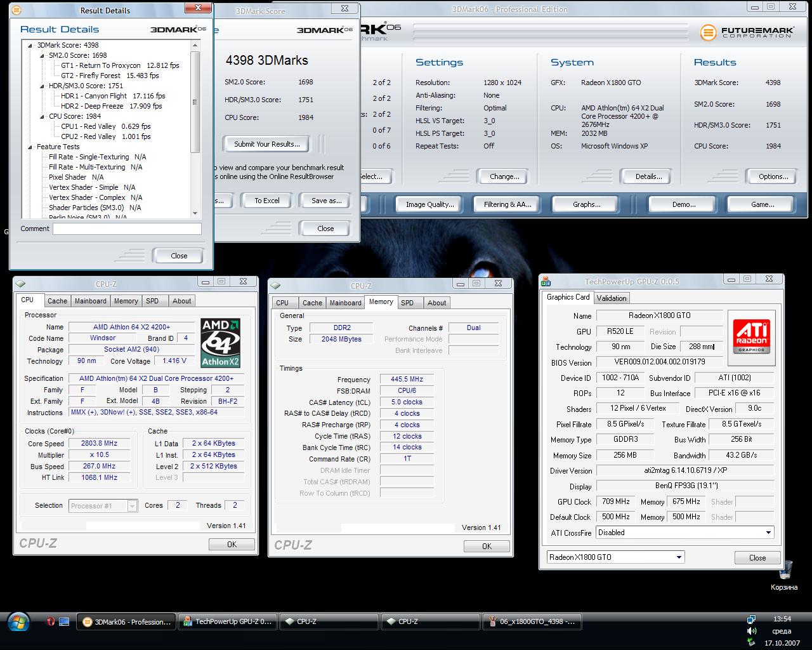Click the volume icon in system tray
Viewport: 812px width, 650px height.
coord(752,631)
